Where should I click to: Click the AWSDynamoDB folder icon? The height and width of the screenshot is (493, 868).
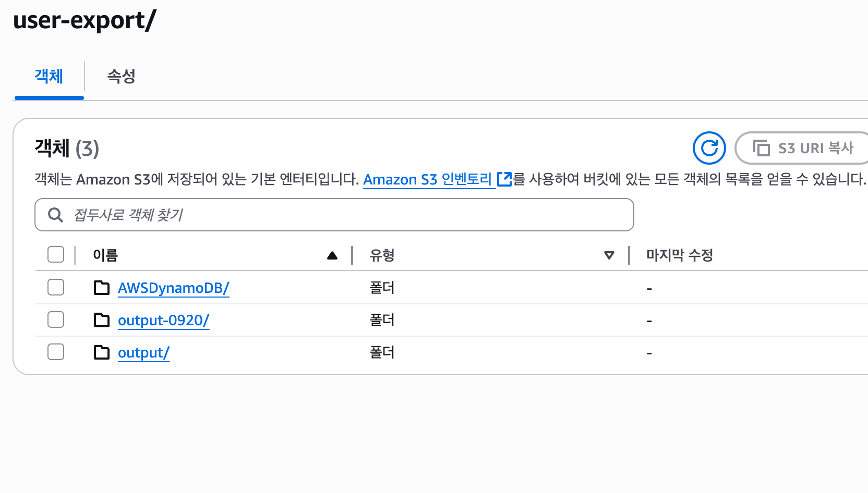[x=102, y=288]
